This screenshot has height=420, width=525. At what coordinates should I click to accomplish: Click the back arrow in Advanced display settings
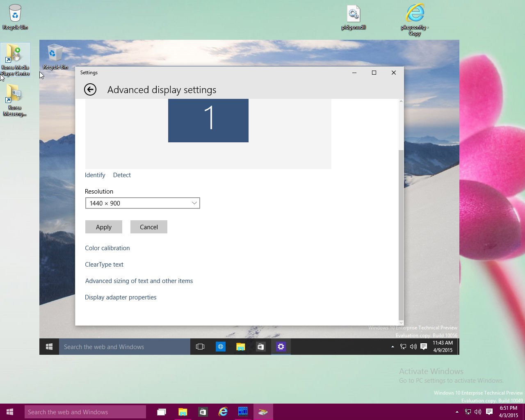pos(90,89)
